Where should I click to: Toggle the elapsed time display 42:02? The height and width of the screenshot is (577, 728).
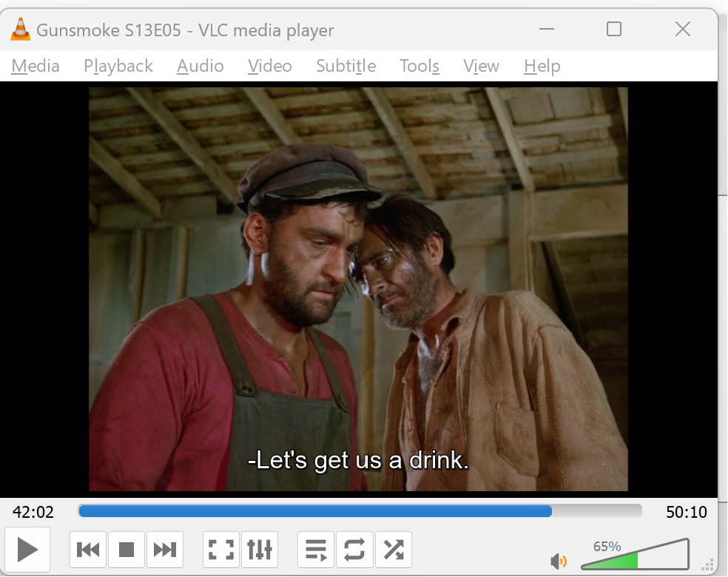point(33,512)
